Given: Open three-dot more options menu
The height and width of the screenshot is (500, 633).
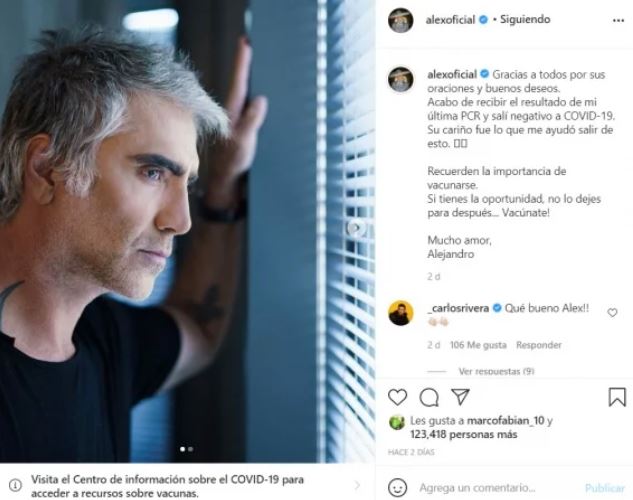Looking at the screenshot, I should (618, 21).
